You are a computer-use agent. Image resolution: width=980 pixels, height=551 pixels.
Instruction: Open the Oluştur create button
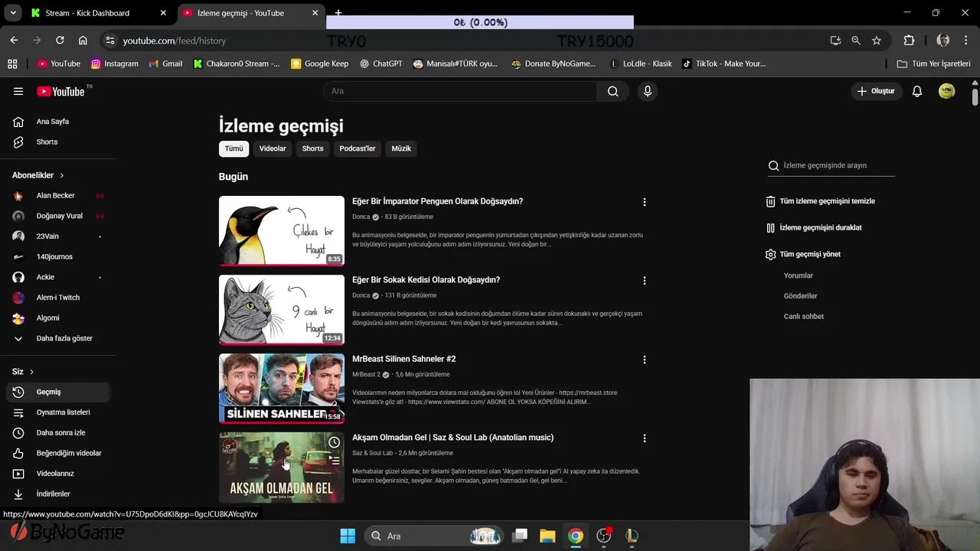click(876, 91)
